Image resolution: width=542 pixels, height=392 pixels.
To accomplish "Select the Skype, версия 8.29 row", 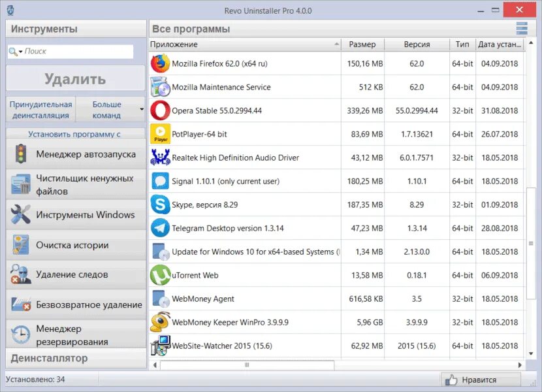I will pyautogui.click(x=337, y=204).
